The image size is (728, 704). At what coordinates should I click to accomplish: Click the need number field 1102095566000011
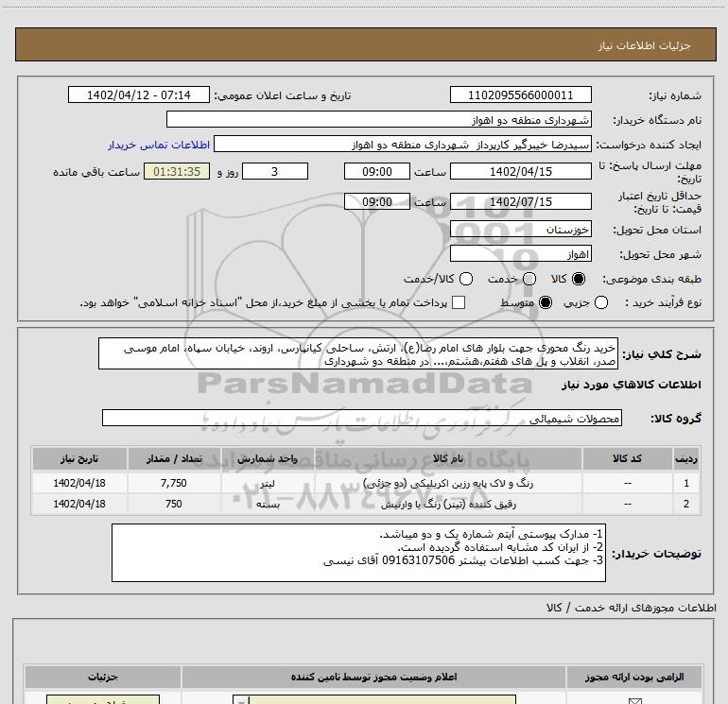click(x=520, y=94)
